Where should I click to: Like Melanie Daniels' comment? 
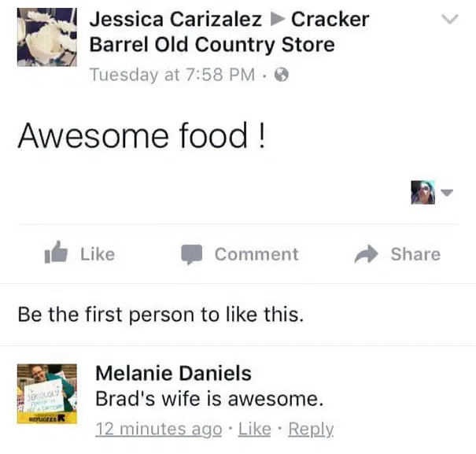click(x=254, y=429)
